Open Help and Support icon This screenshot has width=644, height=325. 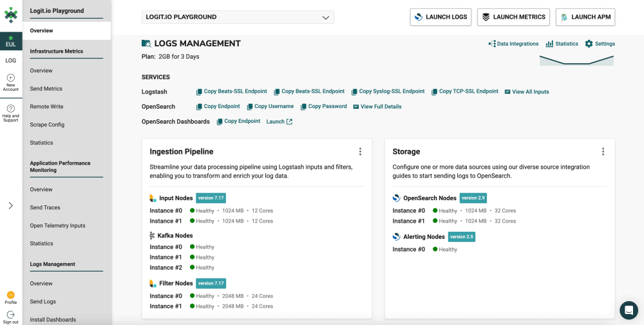pos(11,109)
